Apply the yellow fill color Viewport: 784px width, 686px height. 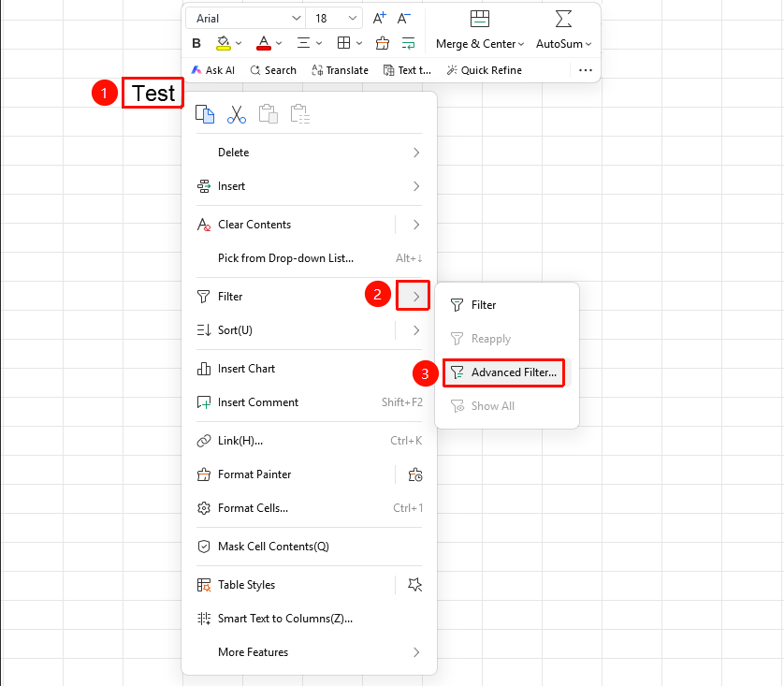coord(223,43)
